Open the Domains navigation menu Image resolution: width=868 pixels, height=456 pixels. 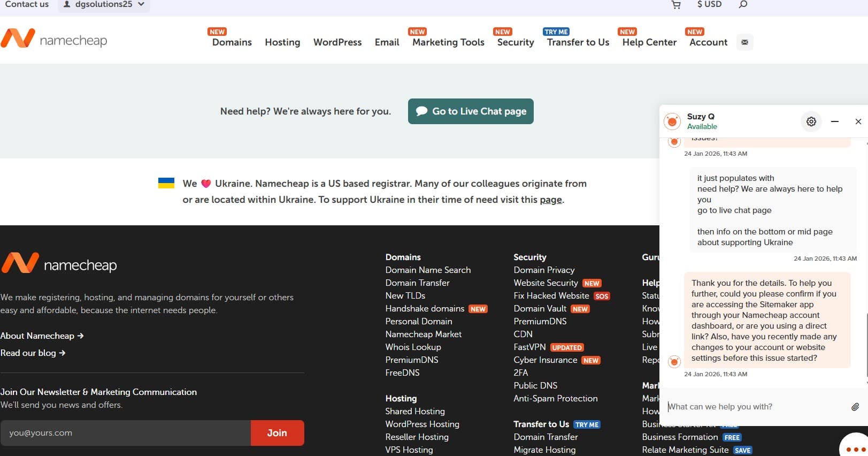pyautogui.click(x=232, y=42)
